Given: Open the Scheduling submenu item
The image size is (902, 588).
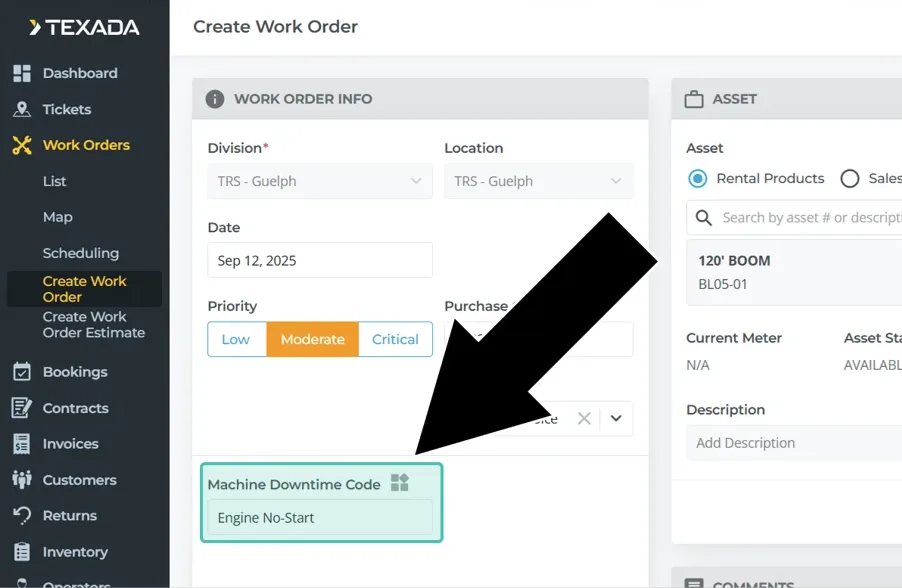Looking at the screenshot, I should [81, 253].
